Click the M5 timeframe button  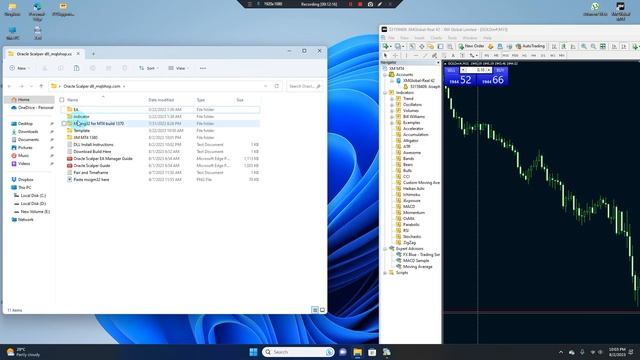[x=496, y=55]
